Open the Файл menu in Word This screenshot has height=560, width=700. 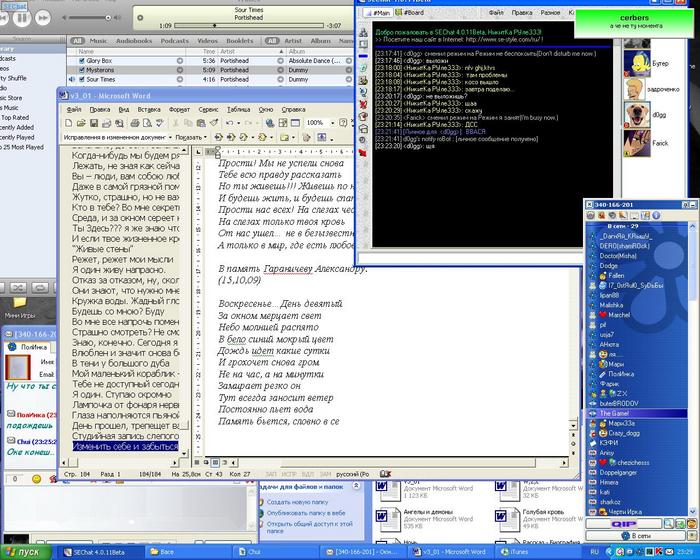point(74,109)
